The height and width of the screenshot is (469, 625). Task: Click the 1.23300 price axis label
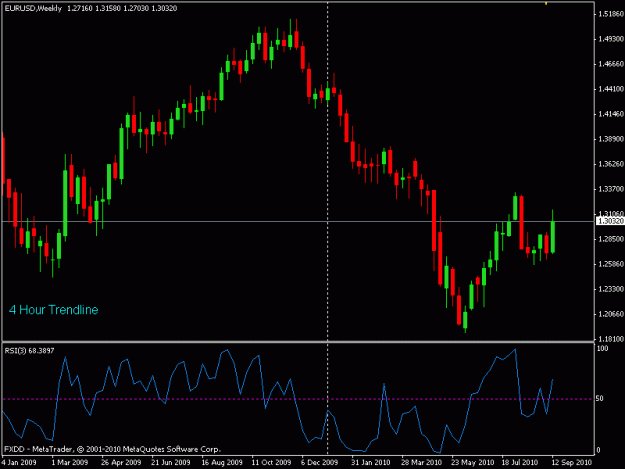[x=611, y=289]
